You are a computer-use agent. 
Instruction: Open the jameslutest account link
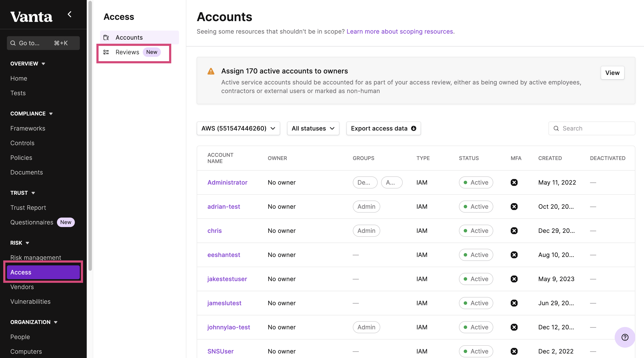pos(224,303)
